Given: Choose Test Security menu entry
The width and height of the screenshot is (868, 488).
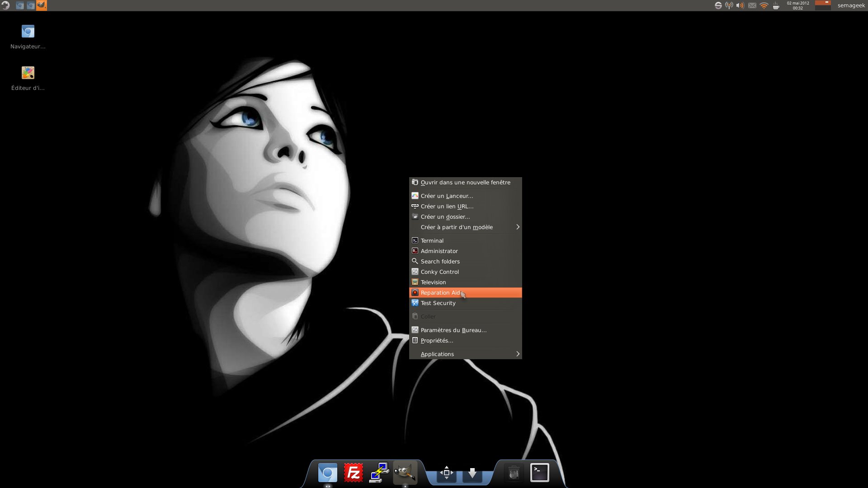Looking at the screenshot, I should click(466, 303).
